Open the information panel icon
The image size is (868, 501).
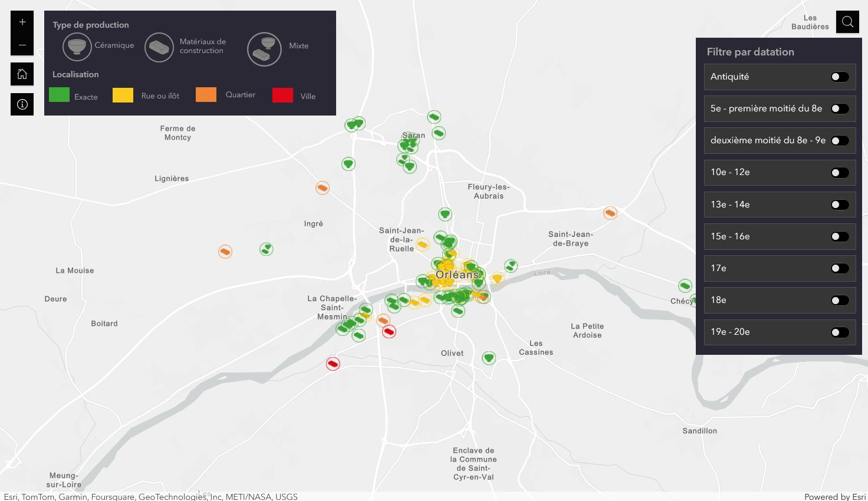[x=22, y=104]
